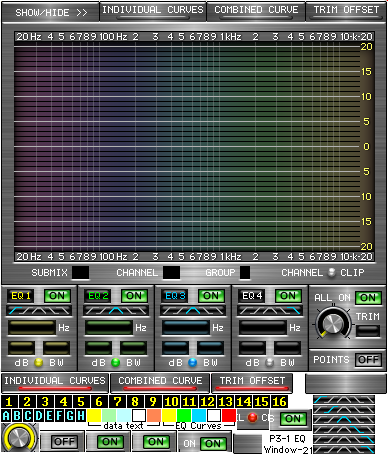Image resolution: width=388 pixels, height=455 pixels.
Task: Pick the topmost filter shape strip
Action: [344, 399]
